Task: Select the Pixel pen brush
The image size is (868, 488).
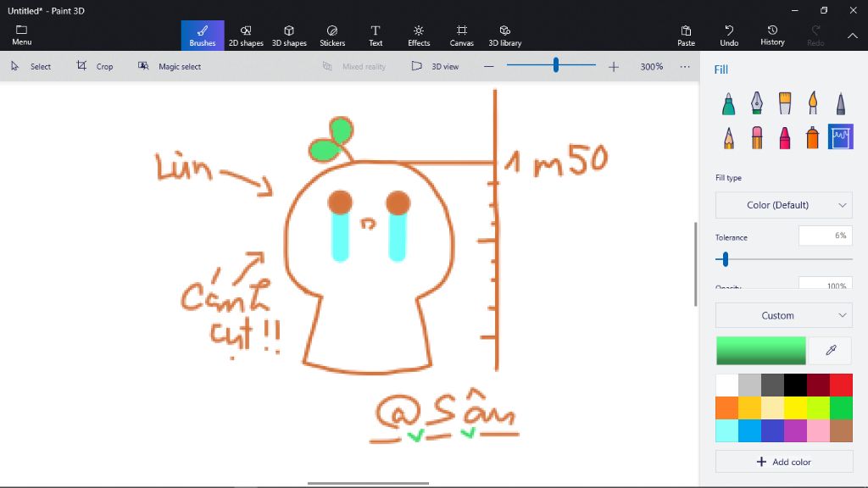Action: (840, 103)
